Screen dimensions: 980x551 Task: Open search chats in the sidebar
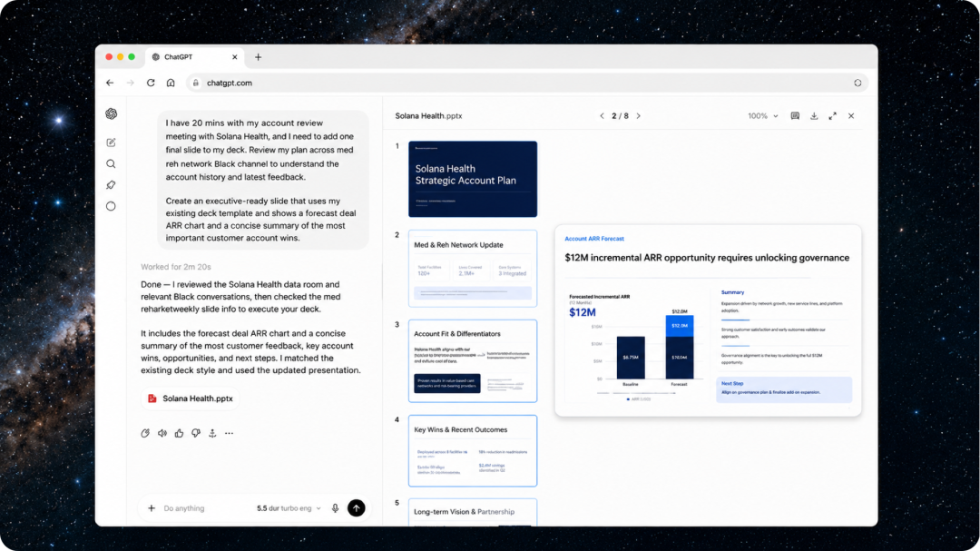112,164
